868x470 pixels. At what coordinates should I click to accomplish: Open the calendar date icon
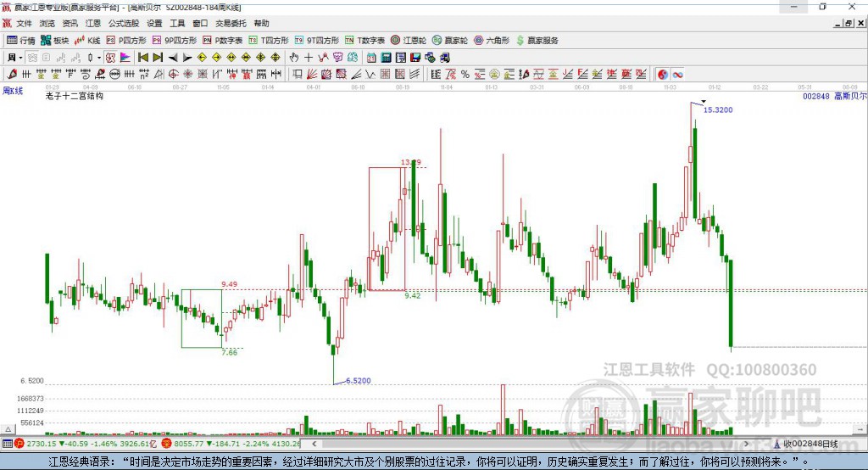pos(371,58)
